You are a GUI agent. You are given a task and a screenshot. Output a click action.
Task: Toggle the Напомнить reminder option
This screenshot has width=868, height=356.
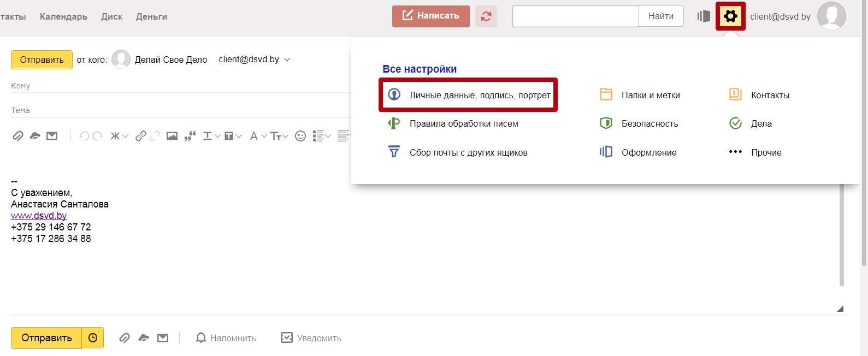pos(226,338)
